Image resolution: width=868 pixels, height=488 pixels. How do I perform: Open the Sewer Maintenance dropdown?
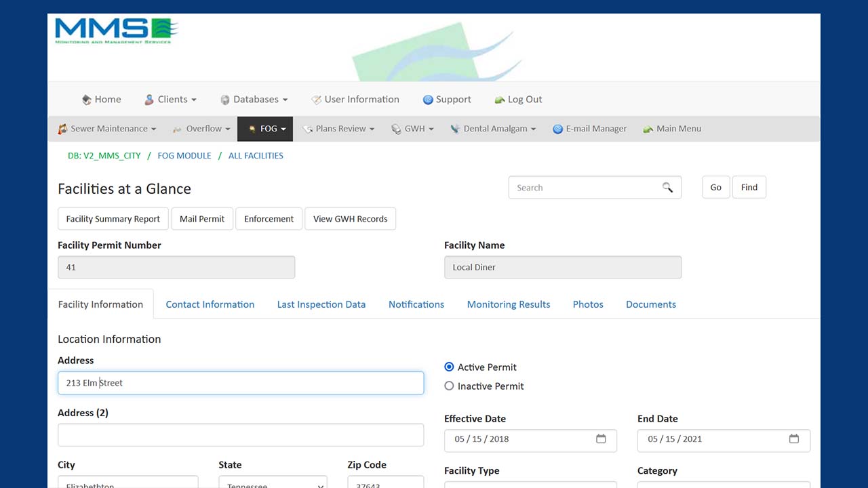click(107, 129)
